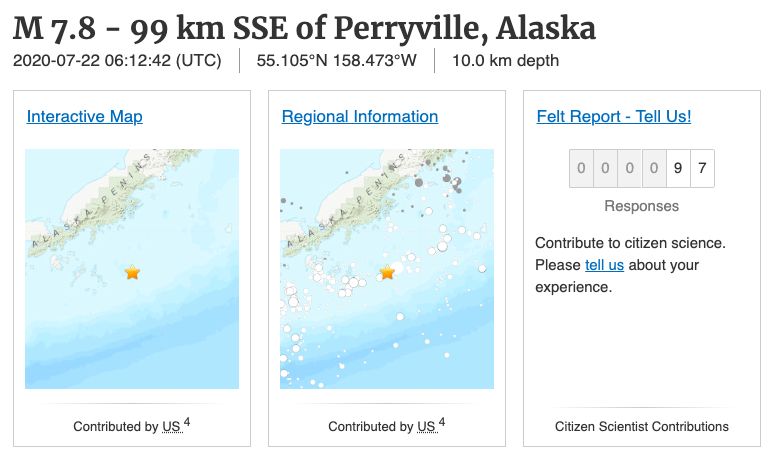Open the Regional Information link
Viewport: 777px width, 454px height.
360,116
